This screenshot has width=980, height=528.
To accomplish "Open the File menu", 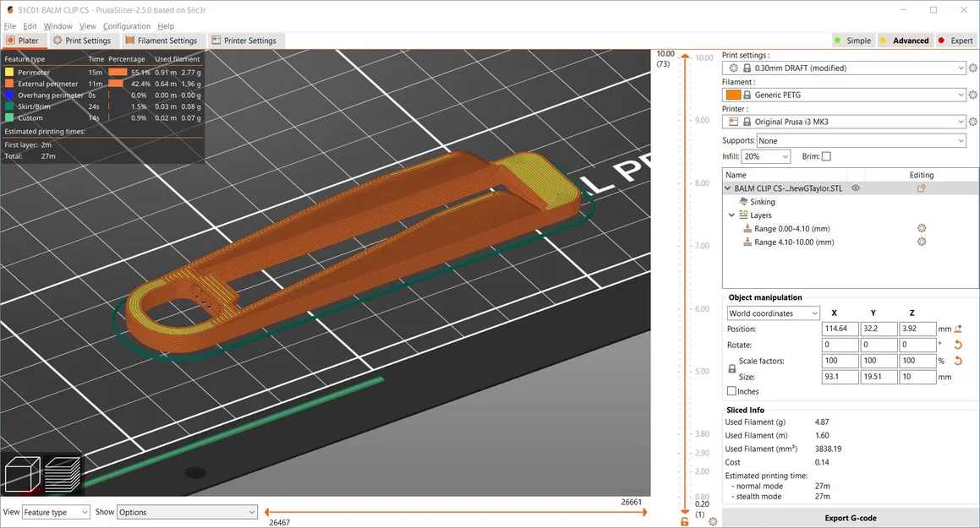I will pos(10,26).
